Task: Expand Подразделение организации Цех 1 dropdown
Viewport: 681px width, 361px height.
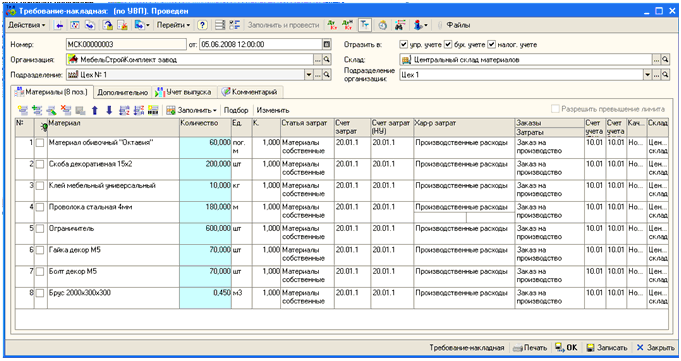Action: 648,75
